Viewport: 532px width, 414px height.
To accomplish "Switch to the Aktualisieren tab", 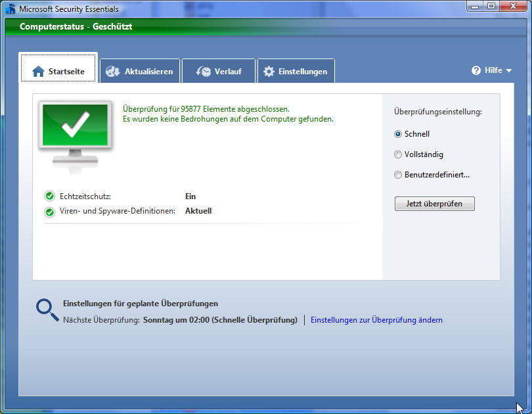I will point(141,71).
